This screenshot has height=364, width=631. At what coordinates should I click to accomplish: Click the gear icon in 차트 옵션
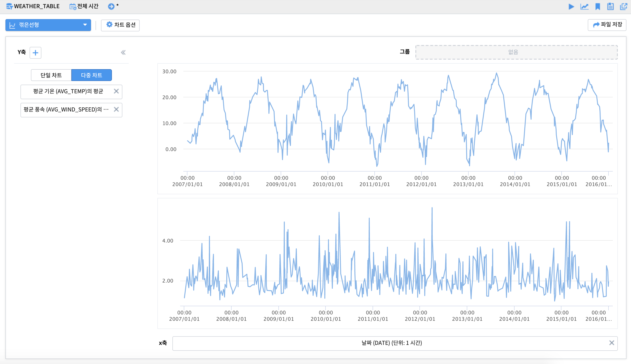pyautogui.click(x=109, y=25)
